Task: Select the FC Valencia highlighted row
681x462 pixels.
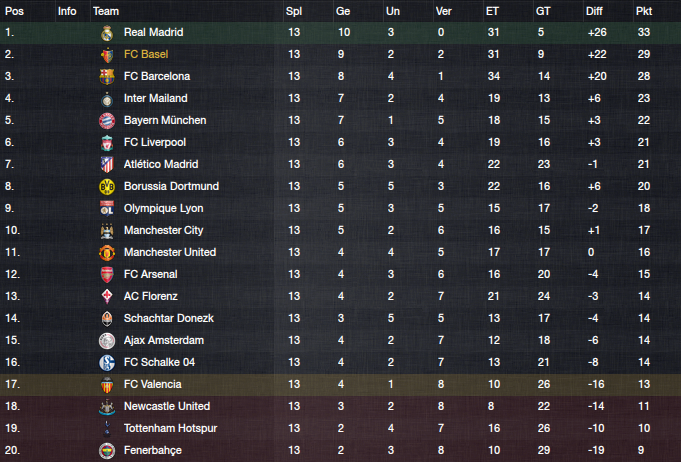Action: point(340,384)
